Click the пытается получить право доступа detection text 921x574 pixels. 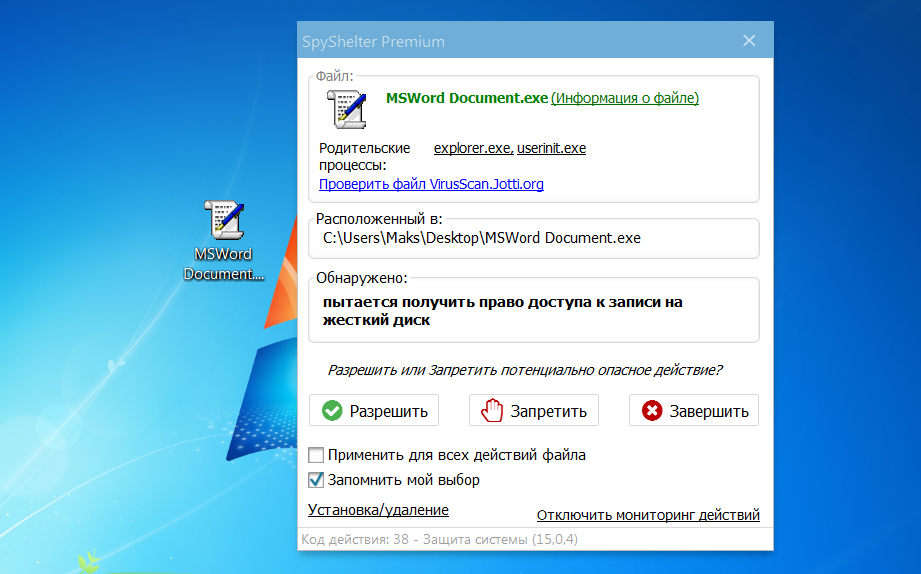[x=502, y=311]
